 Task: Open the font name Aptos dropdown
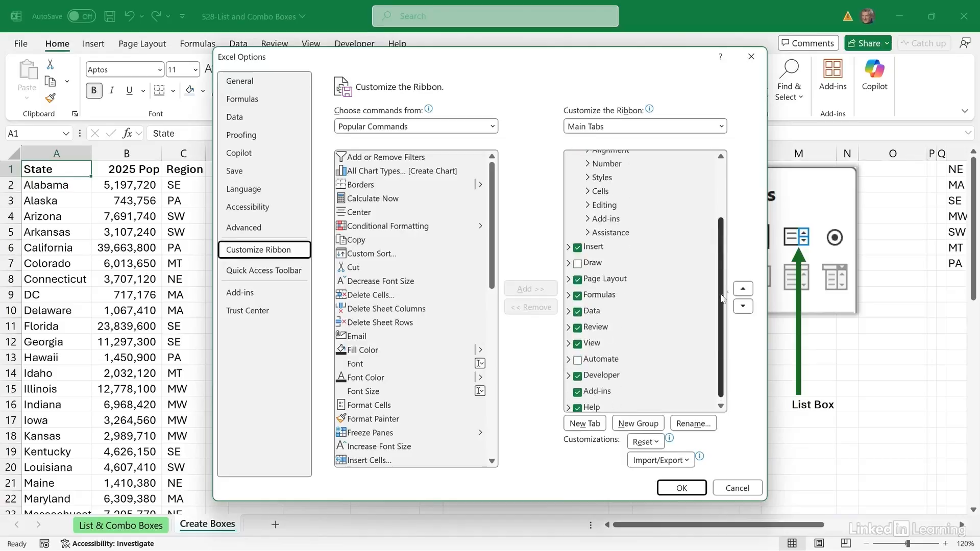point(159,70)
